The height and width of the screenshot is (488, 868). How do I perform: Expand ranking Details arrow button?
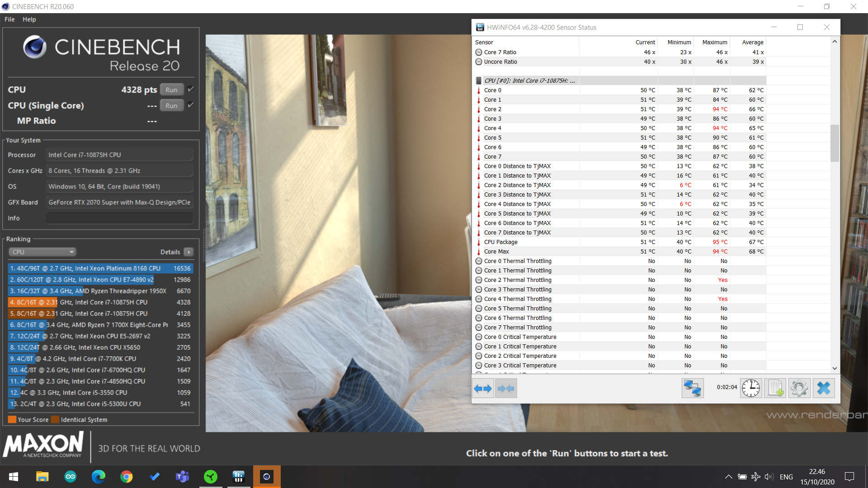(189, 252)
